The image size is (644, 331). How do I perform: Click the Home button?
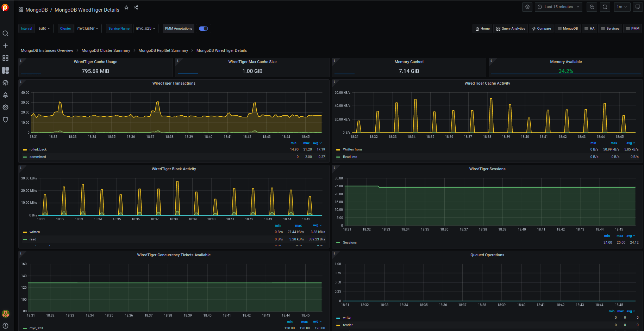point(482,29)
